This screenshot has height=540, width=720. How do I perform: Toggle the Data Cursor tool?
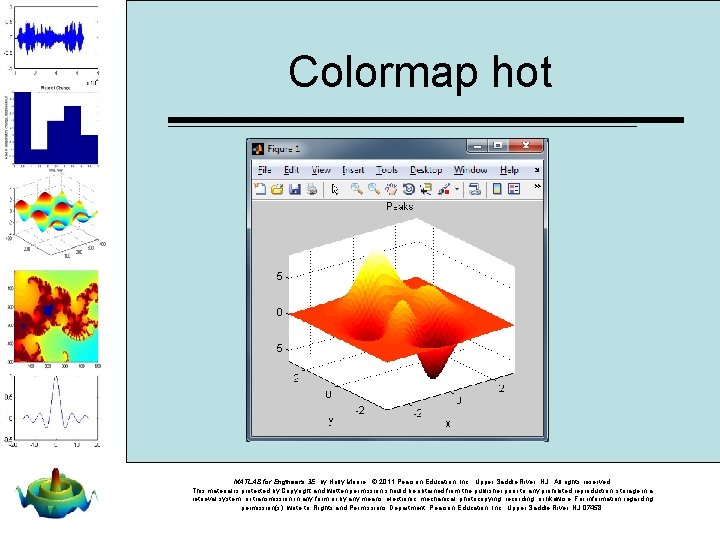tap(426, 189)
